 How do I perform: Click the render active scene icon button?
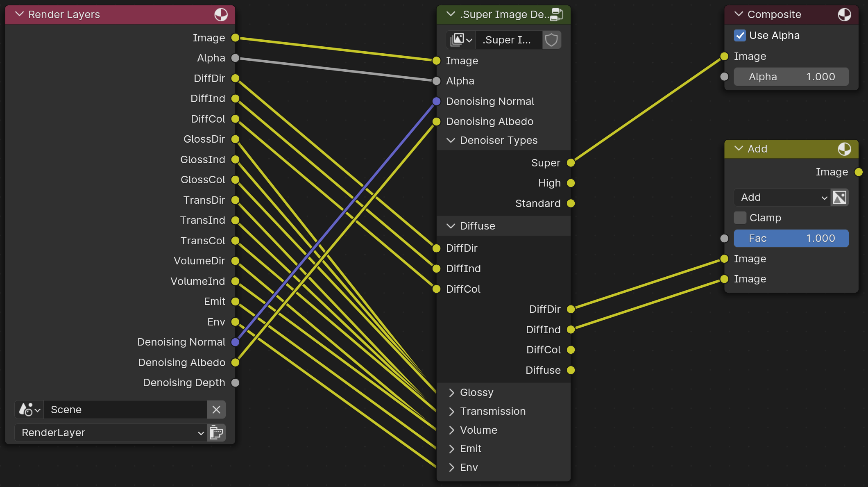click(216, 432)
